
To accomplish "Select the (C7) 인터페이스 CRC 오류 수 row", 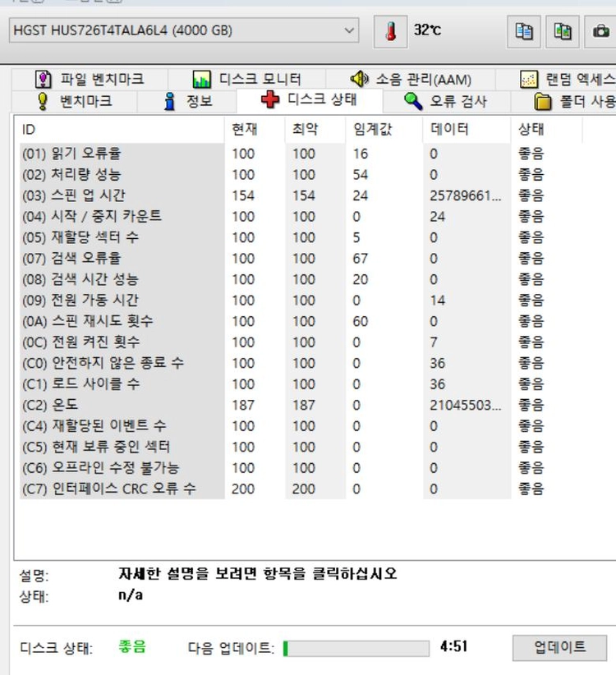I will tap(301, 489).
